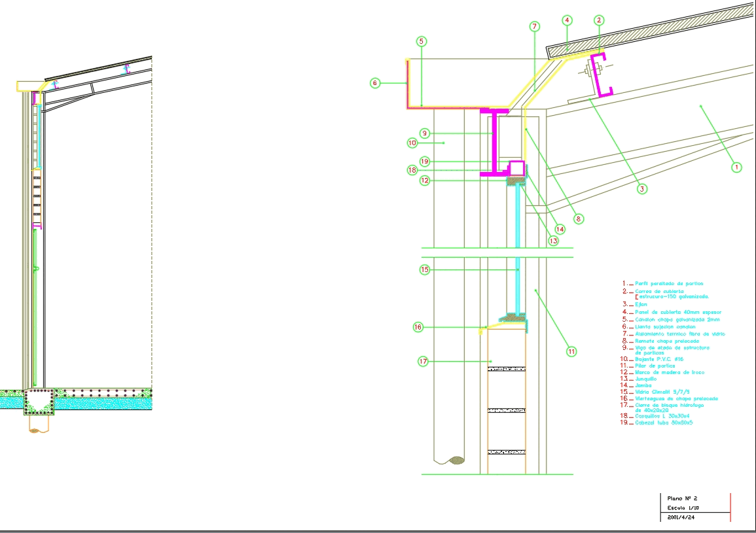Select the magenta I-beam section
The image size is (756, 533).
click(x=495, y=143)
